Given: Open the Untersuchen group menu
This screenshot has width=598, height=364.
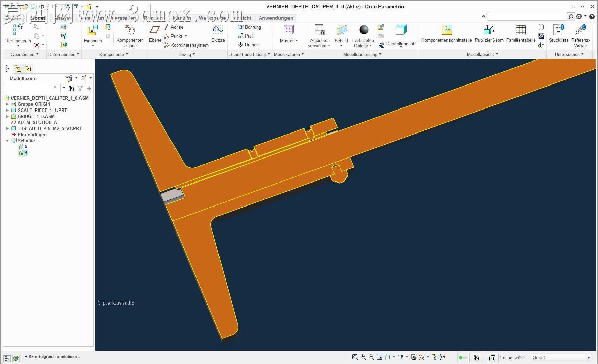Looking at the screenshot, I should coord(569,54).
